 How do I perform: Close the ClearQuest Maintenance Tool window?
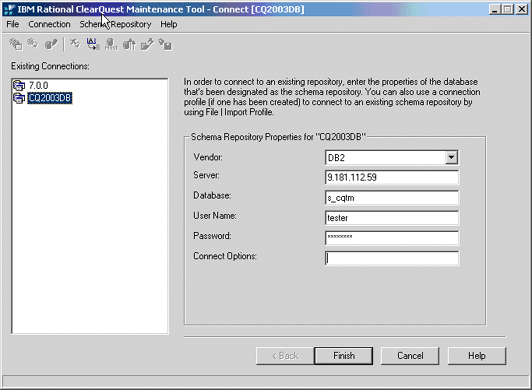[522, 10]
